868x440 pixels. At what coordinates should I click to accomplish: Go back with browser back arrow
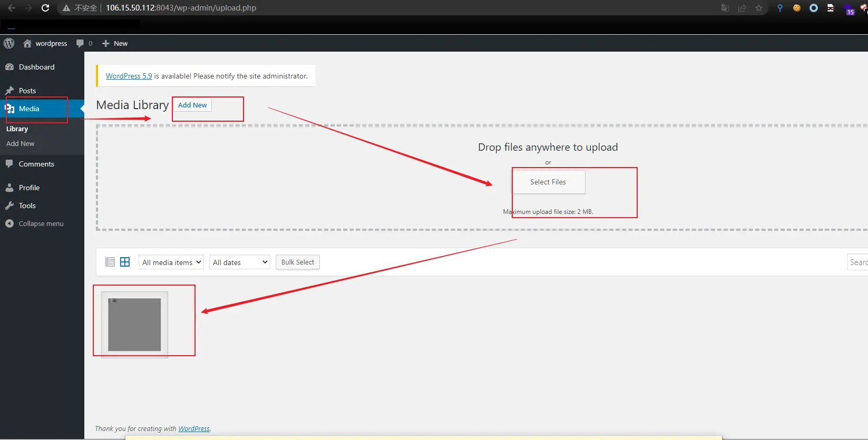(x=12, y=8)
